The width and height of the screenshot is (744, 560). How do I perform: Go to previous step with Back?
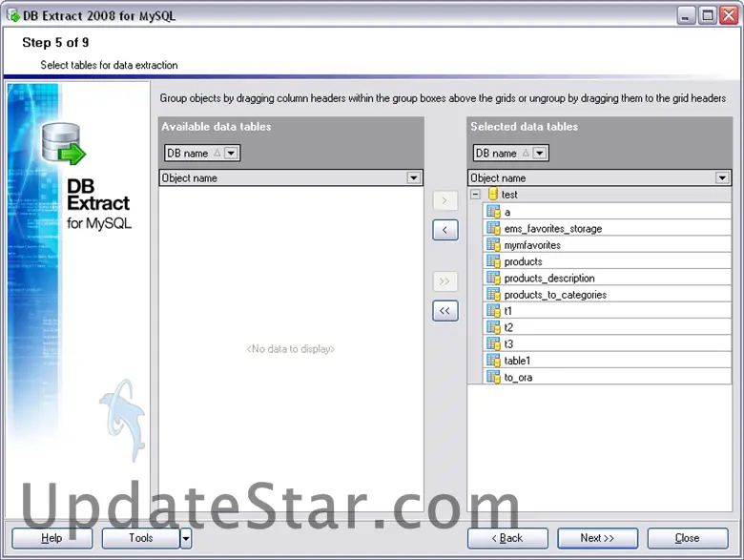click(507, 538)
